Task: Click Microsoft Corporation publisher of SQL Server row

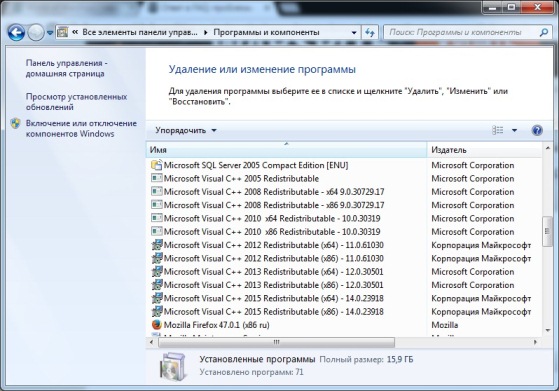Action: pyautogui.click(x=473, y=165)
